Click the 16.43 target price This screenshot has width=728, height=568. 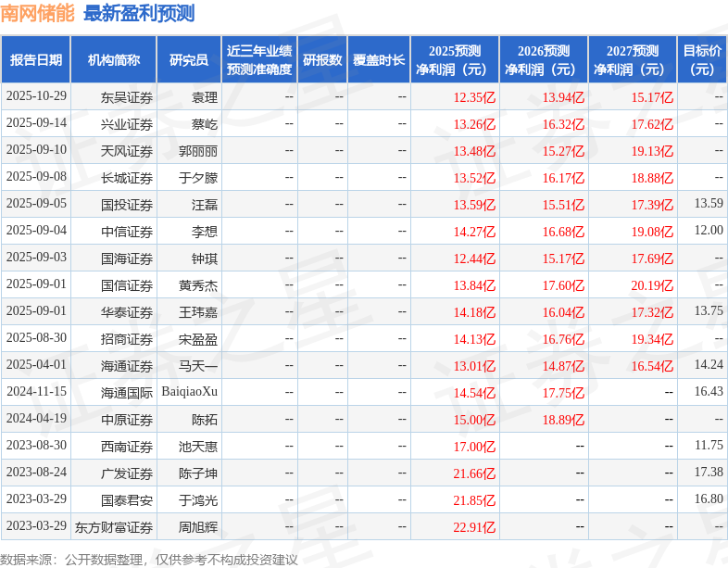709,392
